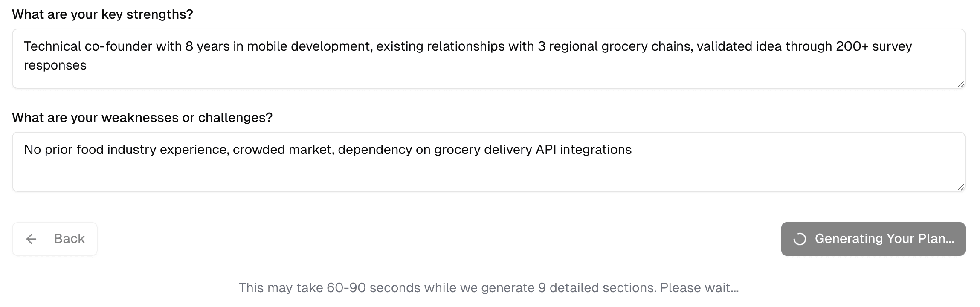The width and height of the screenshot is (980, 307).
Task: Click the "What are your key strengths?" label
Action: tap(102, 14)
